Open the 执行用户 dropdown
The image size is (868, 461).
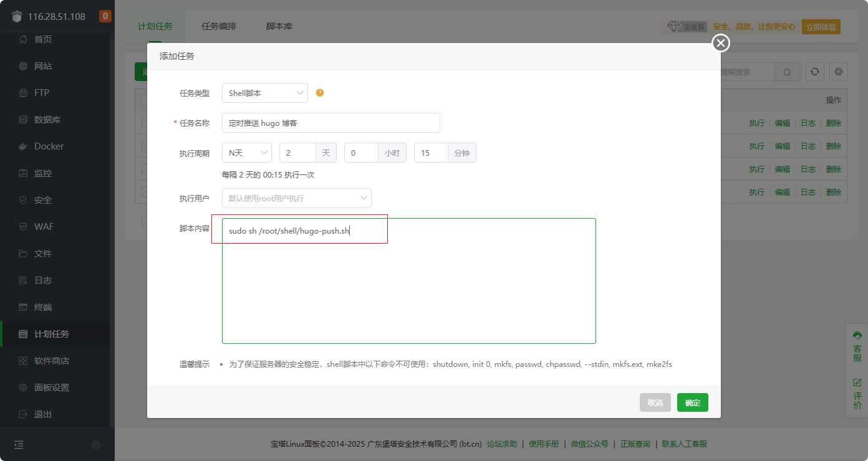pyautogui.click(x=297, y=198)
